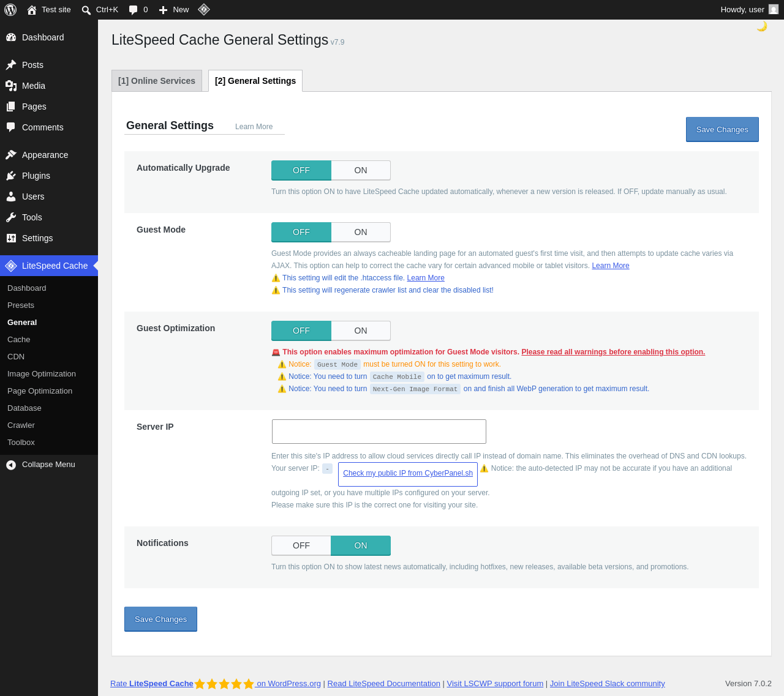Viewport: 784px width, 696px height.
Task: Open LiteSpeed diamond icon in admin bar
Action: click(x=204, y=10)
